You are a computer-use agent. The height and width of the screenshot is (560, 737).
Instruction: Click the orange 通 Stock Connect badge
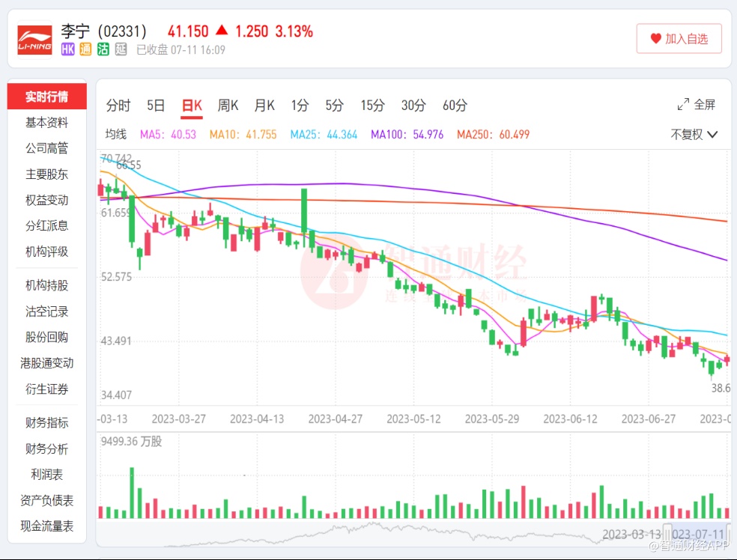pyautogui.click(x=85, y=49)
